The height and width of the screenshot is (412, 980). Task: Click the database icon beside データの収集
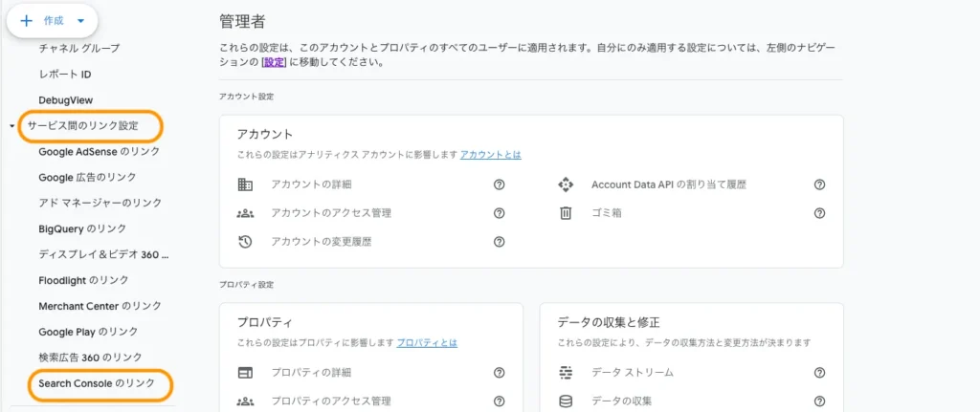(x=566, y=401)
